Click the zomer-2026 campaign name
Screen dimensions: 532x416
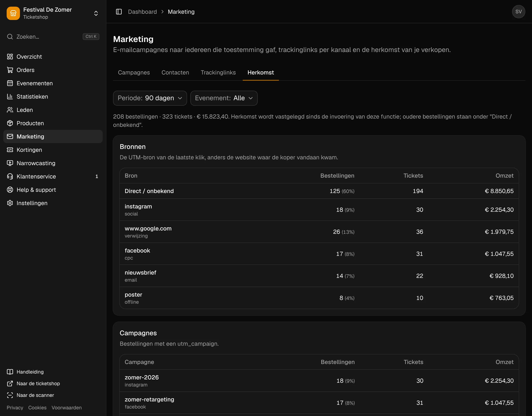point(142,378)
